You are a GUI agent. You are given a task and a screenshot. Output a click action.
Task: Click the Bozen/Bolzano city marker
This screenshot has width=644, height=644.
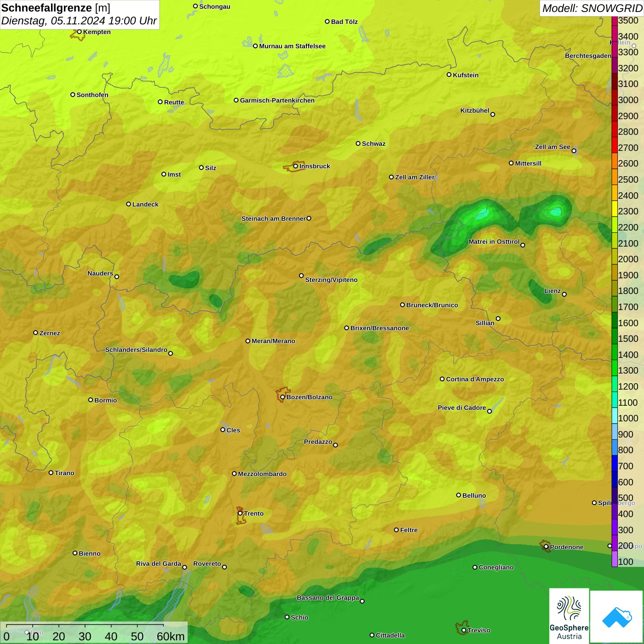tap(282, 397)
